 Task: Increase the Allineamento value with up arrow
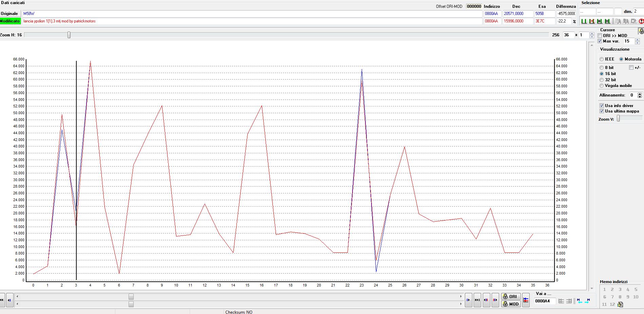(x=640, y=94)
